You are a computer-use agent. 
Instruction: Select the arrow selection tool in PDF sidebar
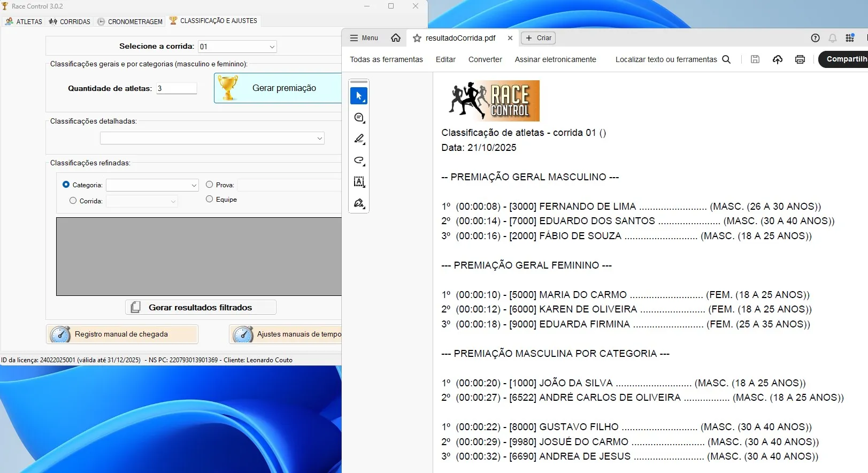tap(359, 96)
